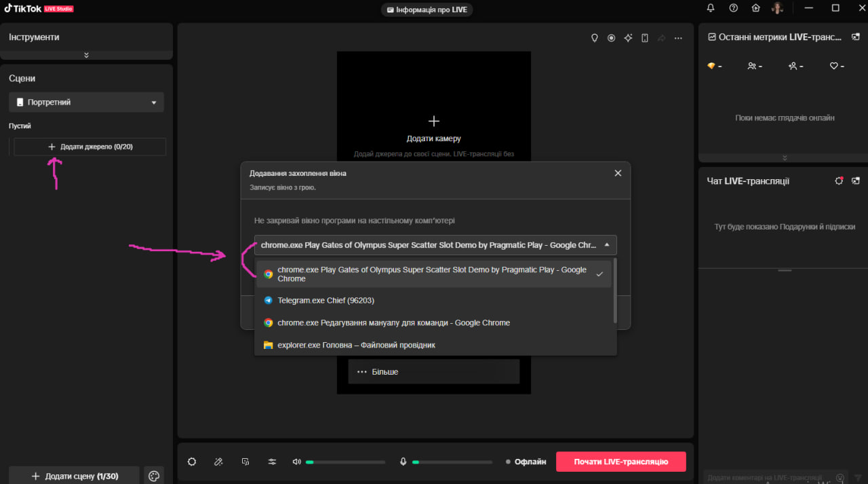The width and height of the screenshot is (868, 484).
Task: Click the likes heart metric icon
Action: 833,66
